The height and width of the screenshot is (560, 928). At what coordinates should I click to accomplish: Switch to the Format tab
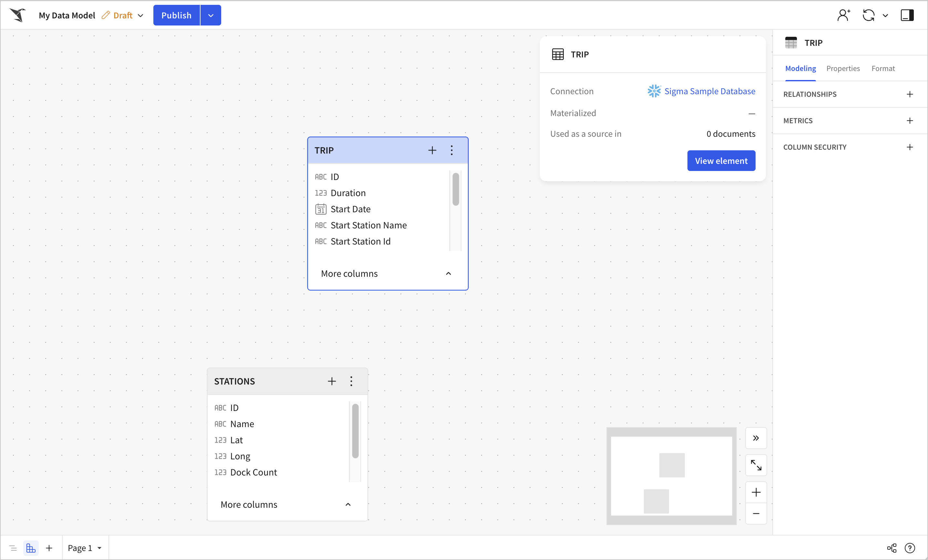[x=883, y=68]
